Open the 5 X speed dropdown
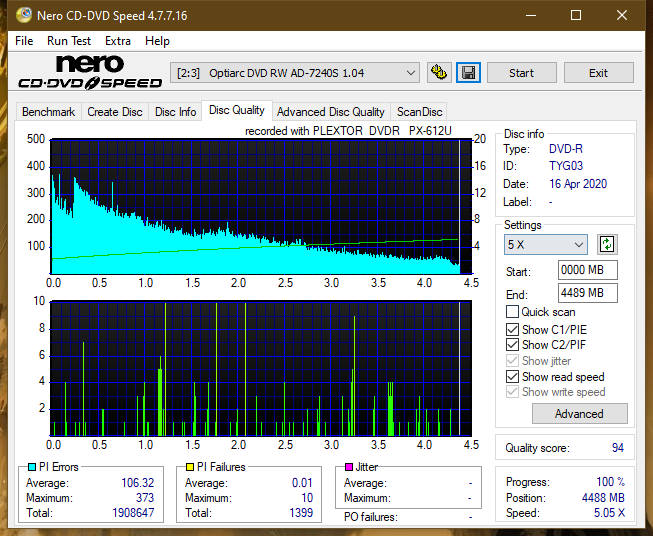Viewport: 653px width, 536px height. [x=546, y=244]
